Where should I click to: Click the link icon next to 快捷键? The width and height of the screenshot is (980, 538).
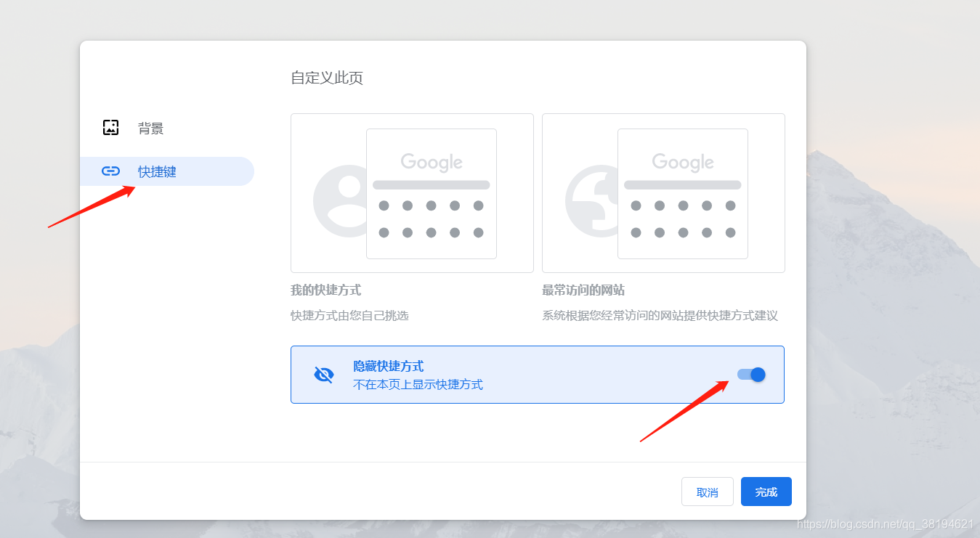pos(110,171)
